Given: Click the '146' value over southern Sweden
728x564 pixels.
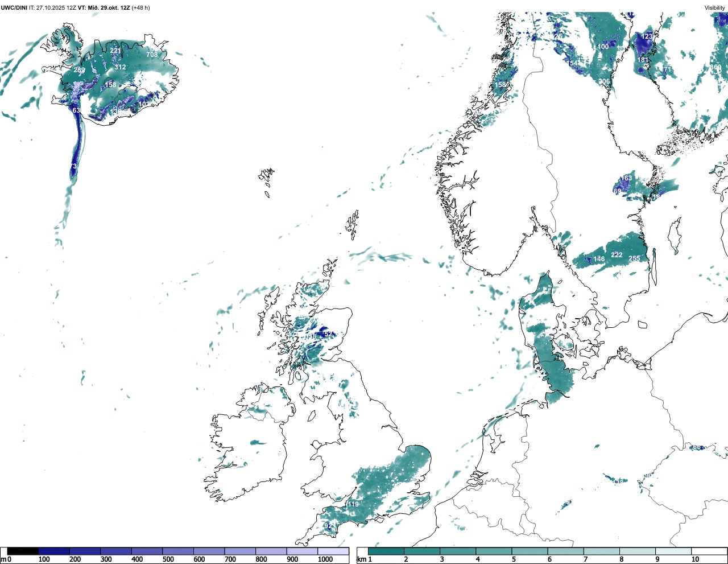Looking at the screenshot, I should pyautogui.click(x=599, y=259).
